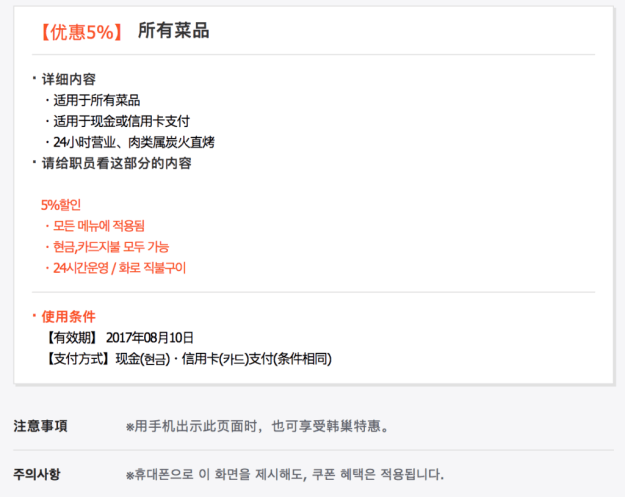Click the red 【优惠5%】 discount label
Image resolution: width=625 pixels, height=497 pixels.
click(x=82, y=32)
